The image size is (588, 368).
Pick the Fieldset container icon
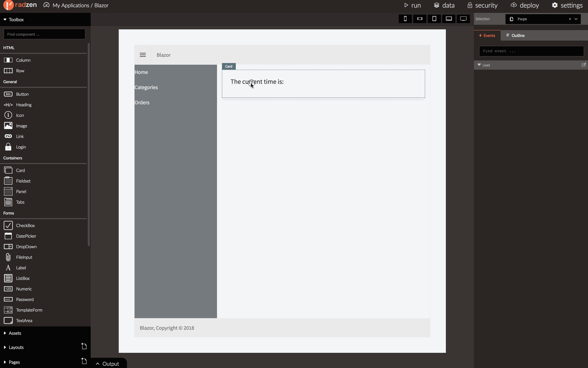pos(8,181)
